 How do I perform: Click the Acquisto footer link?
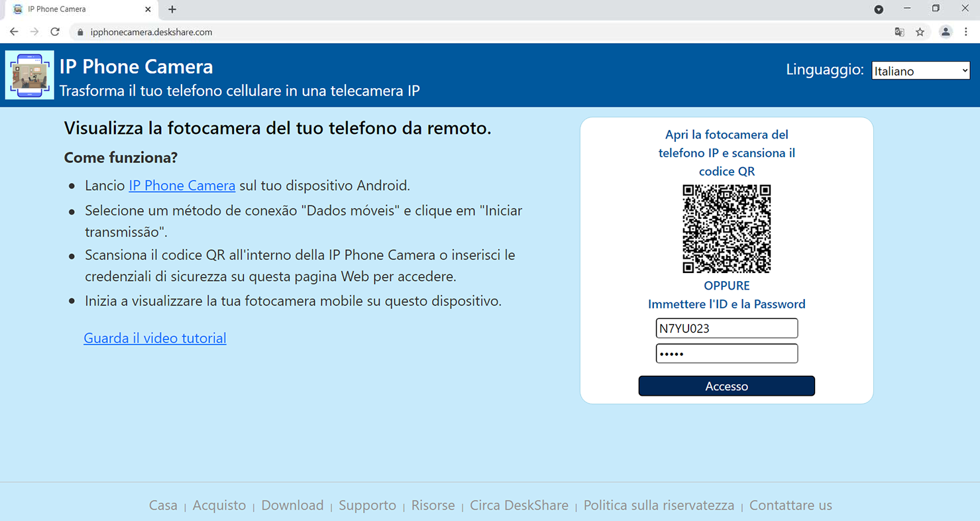coord(219,505)
